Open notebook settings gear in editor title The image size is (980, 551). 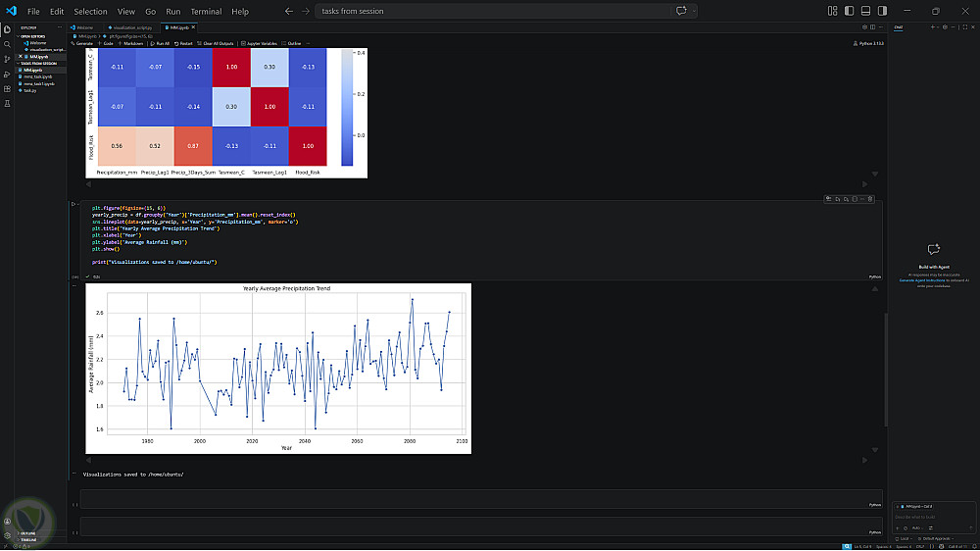tap(865, 27)
